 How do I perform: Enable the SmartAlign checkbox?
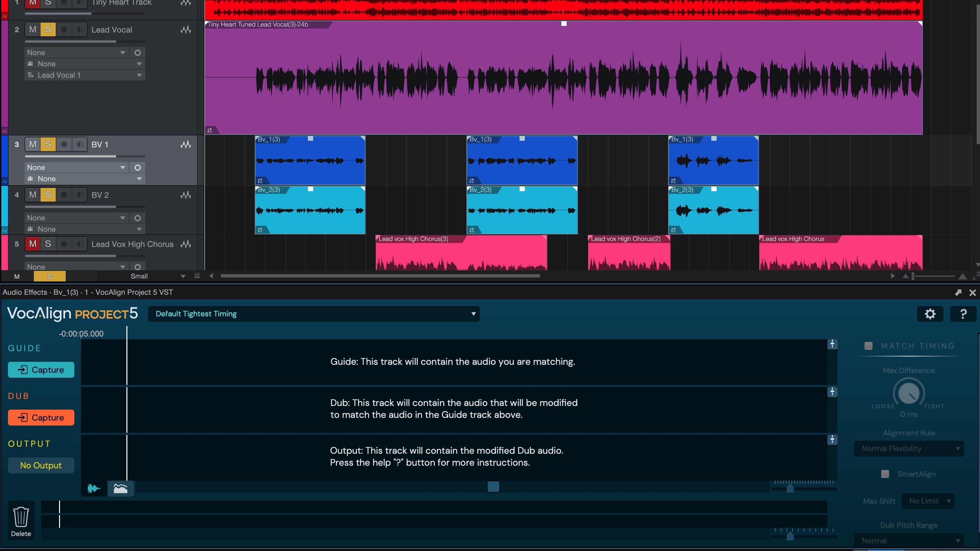(885, 474)
